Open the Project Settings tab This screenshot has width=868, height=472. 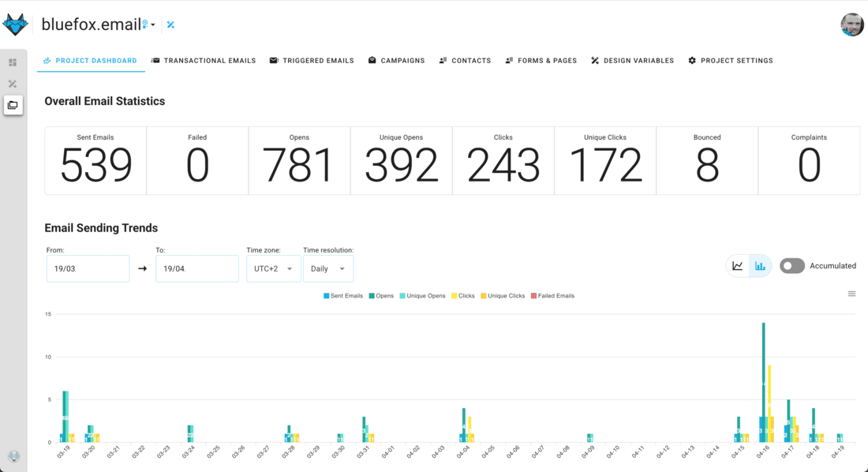[730, 61]
